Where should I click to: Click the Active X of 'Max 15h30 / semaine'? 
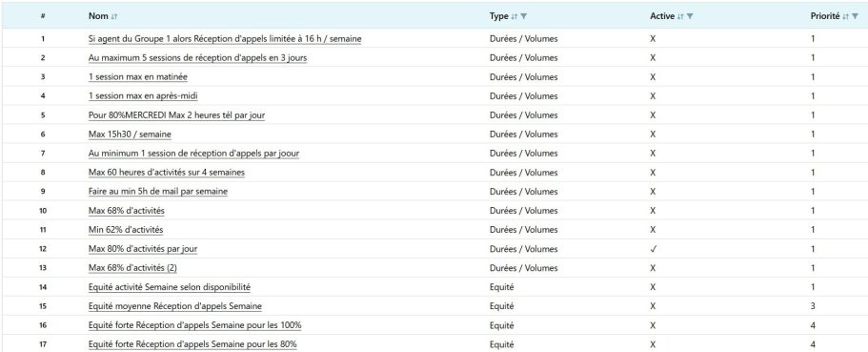654,135
